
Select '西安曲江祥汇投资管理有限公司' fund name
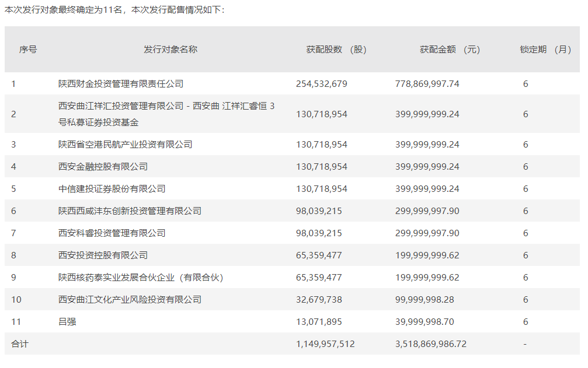click(x=166, y=114)
